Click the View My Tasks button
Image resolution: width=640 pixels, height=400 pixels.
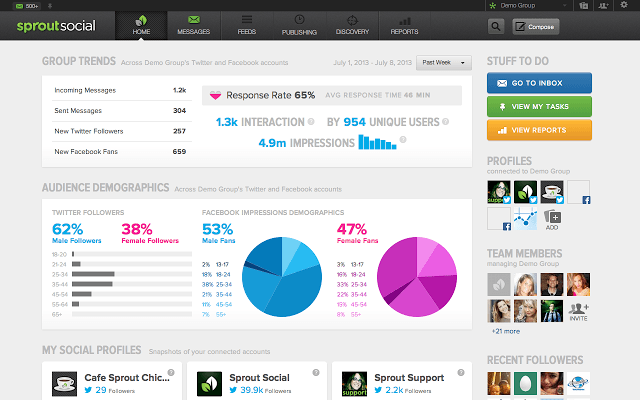(539, 107)
